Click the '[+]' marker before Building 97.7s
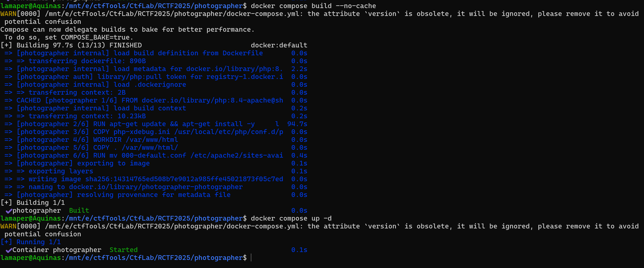Viewport: 644px width, 268px height. (x=6, y=45)
